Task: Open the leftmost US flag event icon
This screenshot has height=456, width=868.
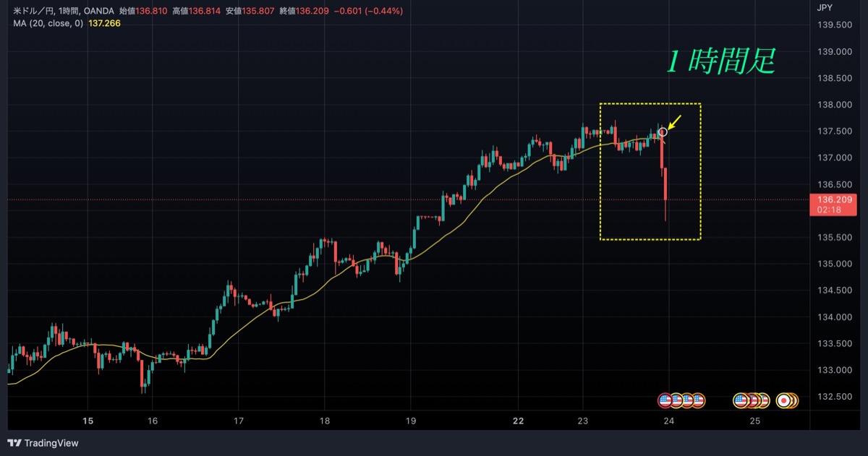Action: [665, 400]
